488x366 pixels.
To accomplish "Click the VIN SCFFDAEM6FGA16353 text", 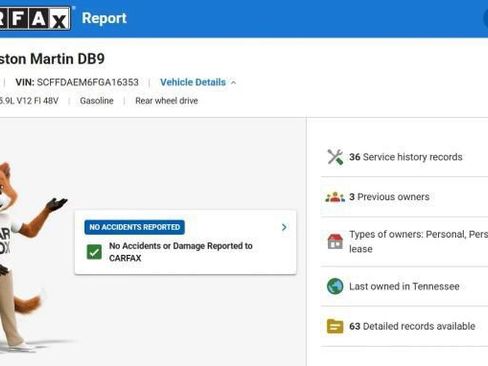I will click(77, 82).
